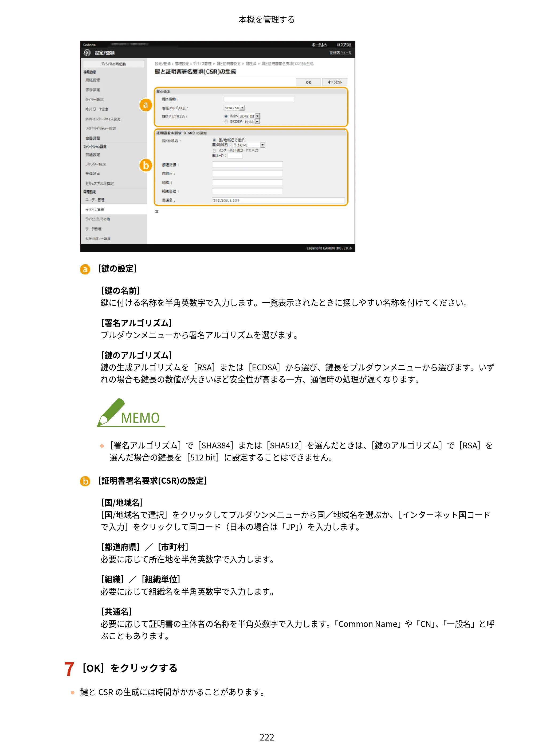Choose the インターネット国コードで入力 radio option

[x=214, y=150]
